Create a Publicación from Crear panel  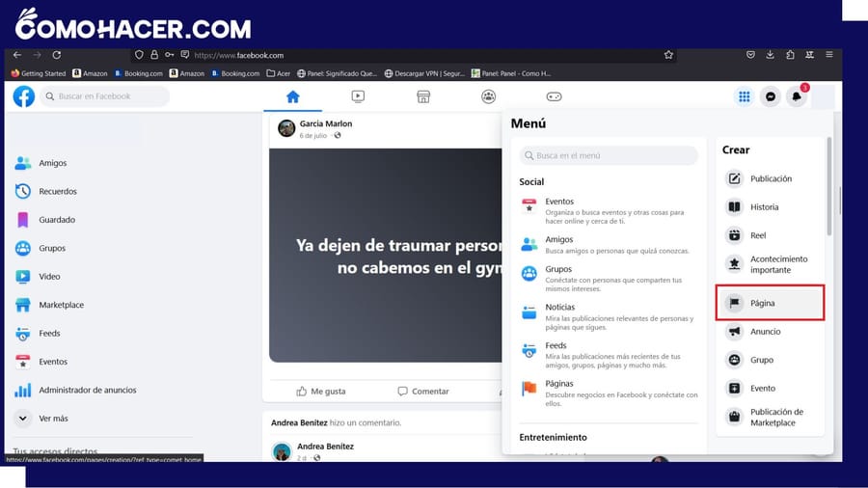coord(770,178)
